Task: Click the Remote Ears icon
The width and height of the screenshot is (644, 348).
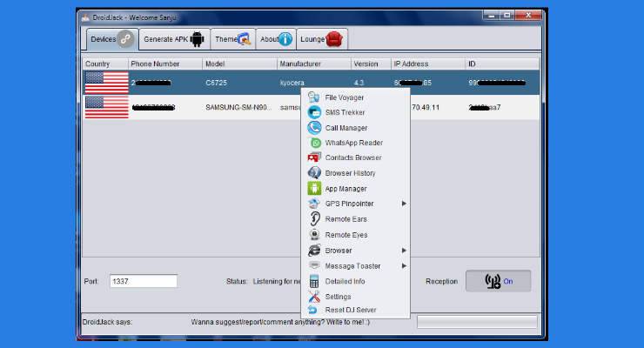Action: (x=314, y=219)
